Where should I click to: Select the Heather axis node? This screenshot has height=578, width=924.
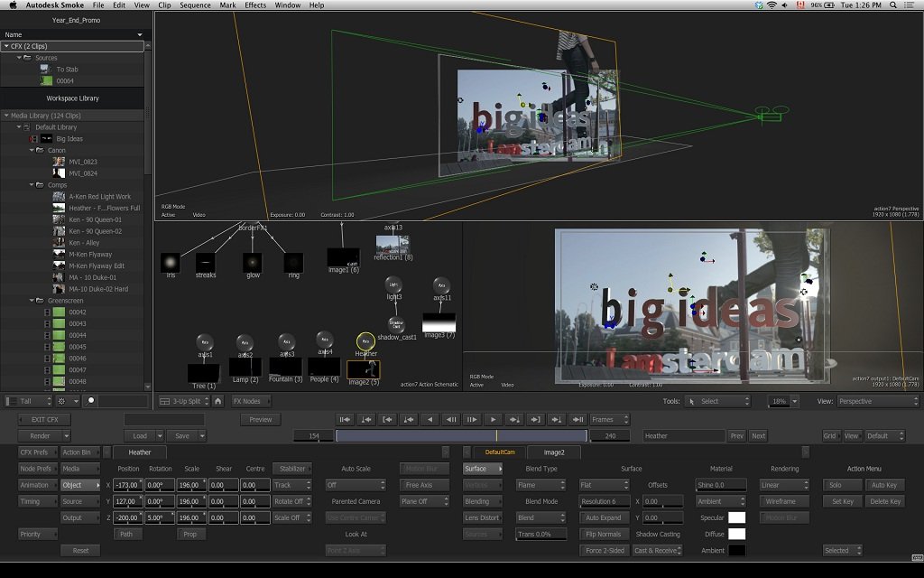tap(365, 341)
